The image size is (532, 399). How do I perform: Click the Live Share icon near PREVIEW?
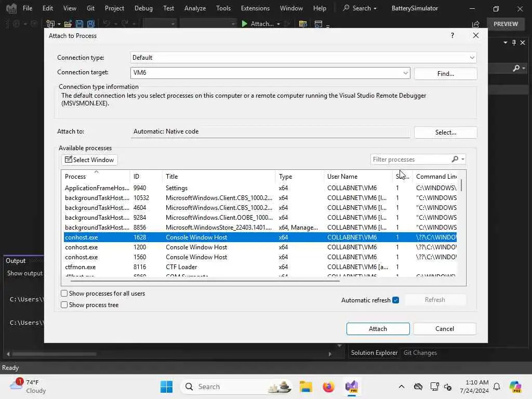coord(476,24)
